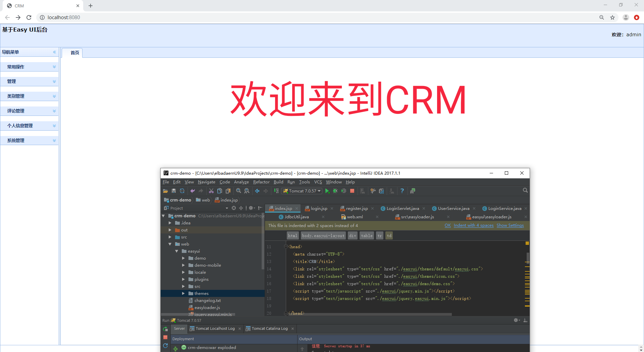Click Chrome reload page button
The width and height of the screenshot is (644, 352).
point(29,17)
